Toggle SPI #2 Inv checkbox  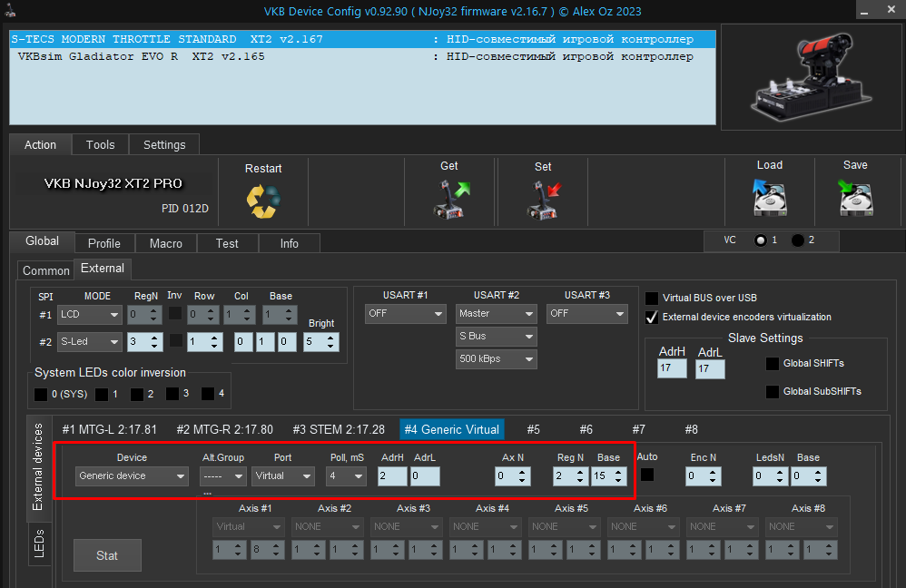coord(175,340)
